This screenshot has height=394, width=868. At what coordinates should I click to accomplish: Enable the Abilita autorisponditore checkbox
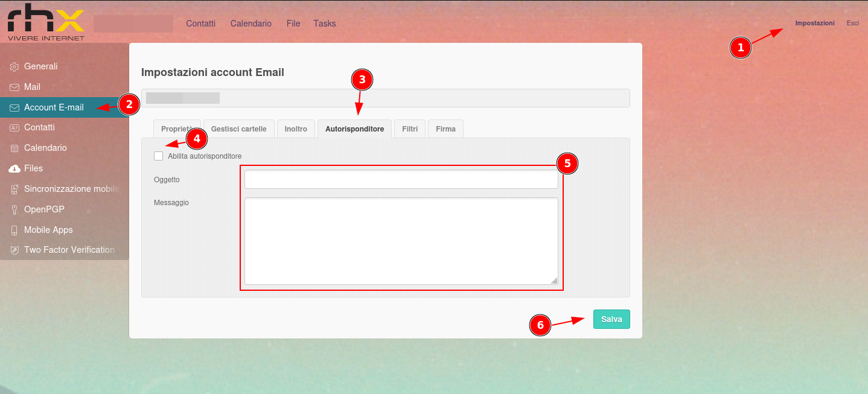click(159, 156)
